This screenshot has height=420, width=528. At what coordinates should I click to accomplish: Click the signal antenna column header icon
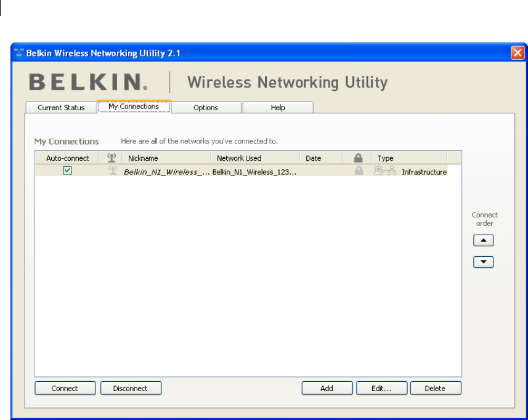pyautogui.click(x=112, y=158)
